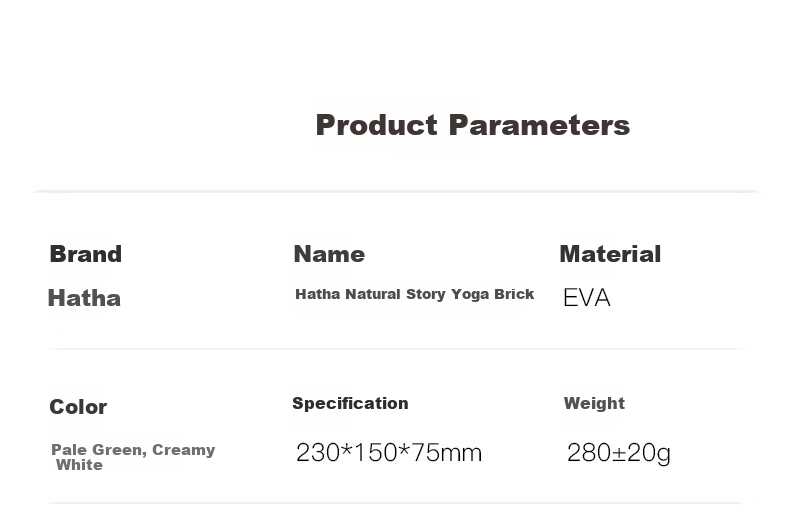Click the 280±20g weight value

coord(619,453)
